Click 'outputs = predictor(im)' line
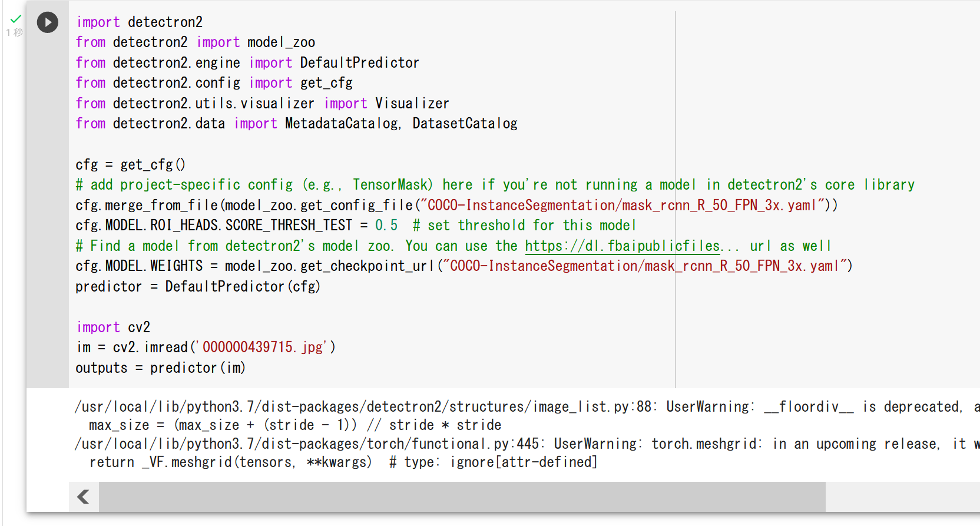980x526 pixels. tap(160, 368)
